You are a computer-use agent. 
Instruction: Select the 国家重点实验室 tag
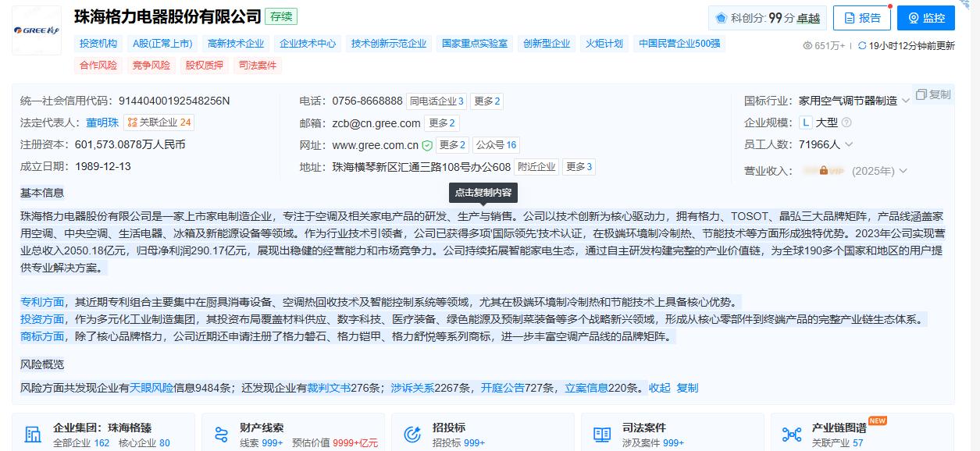pyautogui.click(x=475, y=44)
